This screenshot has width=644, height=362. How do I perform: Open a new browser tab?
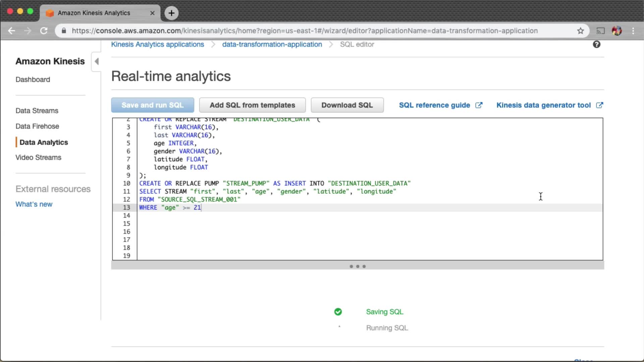(171, 13)
